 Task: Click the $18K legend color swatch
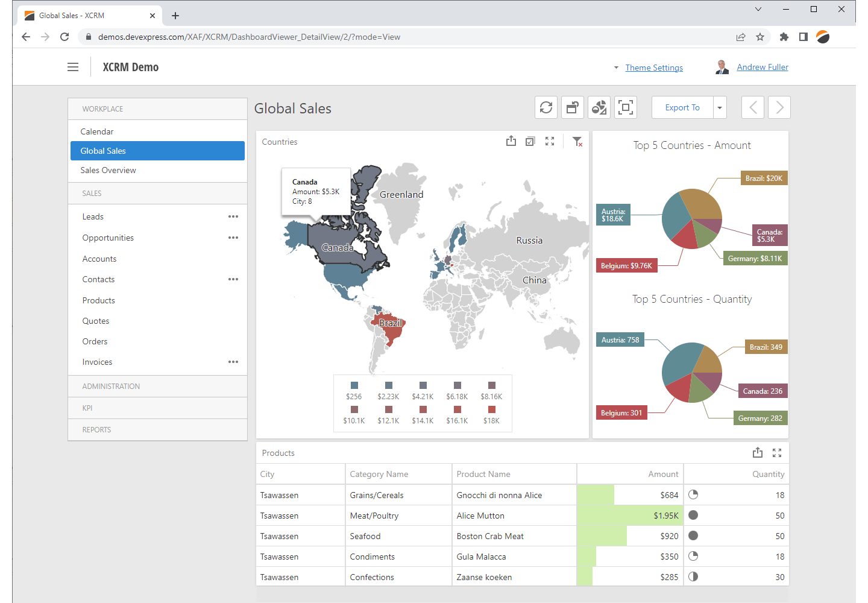click(x=491, y=409)
